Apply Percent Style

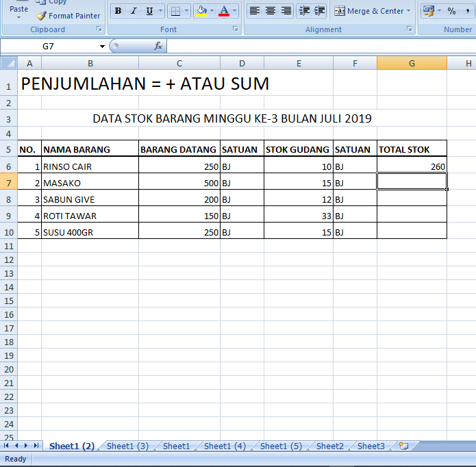[451, 11]
